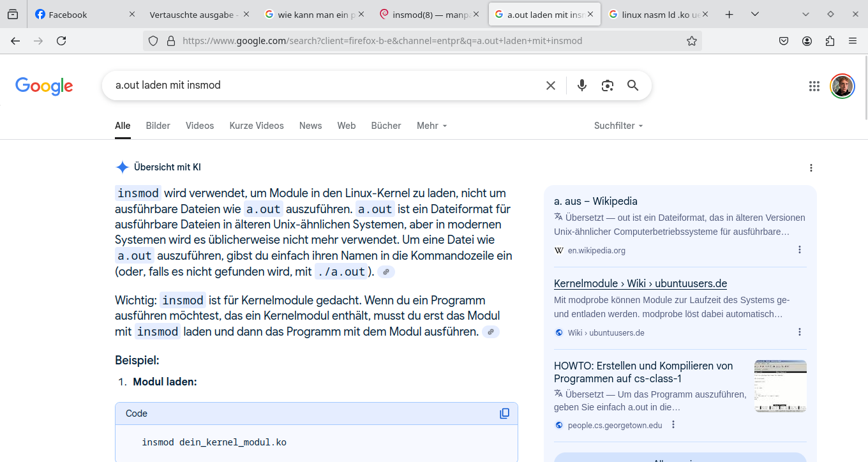
Task: Expand the Mehr search categories dropdown
Action: (431, 126)
